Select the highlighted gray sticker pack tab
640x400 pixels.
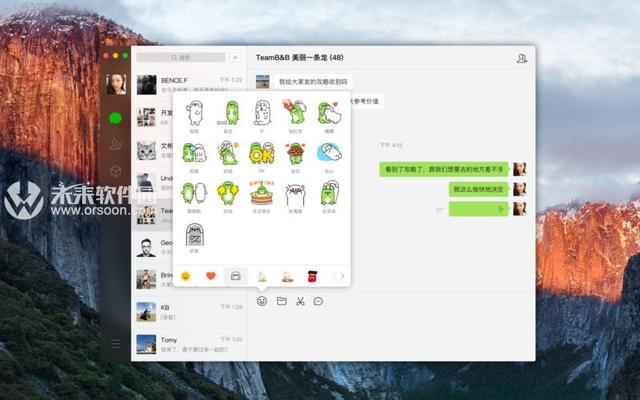click(x=236, y=276)
